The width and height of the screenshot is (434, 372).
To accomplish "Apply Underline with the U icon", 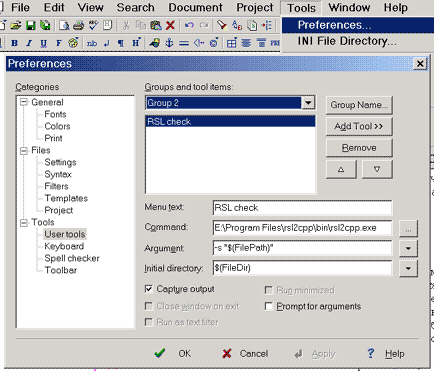I will (44, 43).
